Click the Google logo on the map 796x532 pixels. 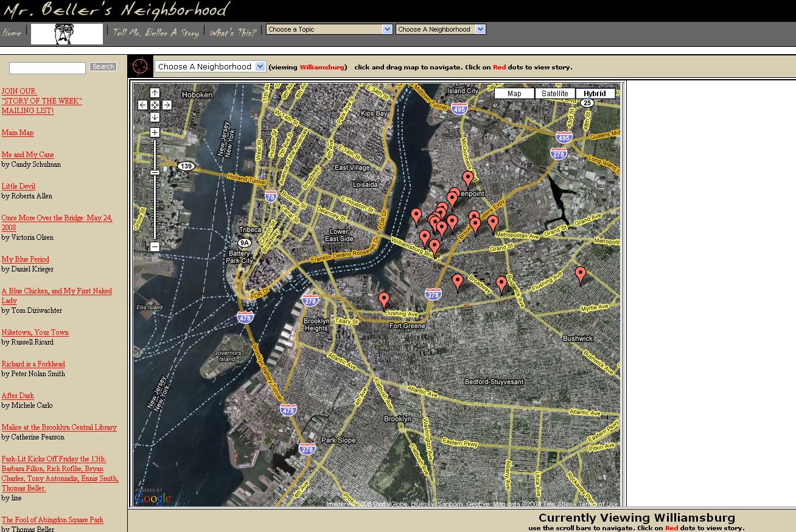click(x=153, y=498)
